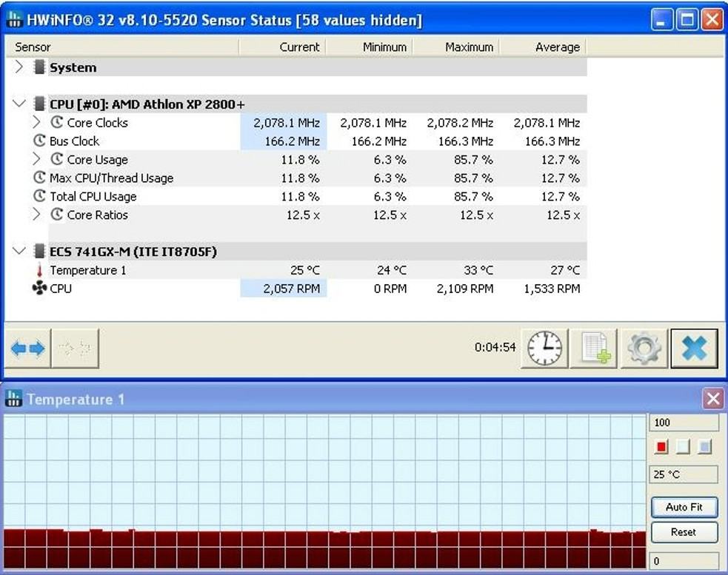Click the 2,109 RPM maximum fan value
728x575 pixels.
(x=465, y=289)
